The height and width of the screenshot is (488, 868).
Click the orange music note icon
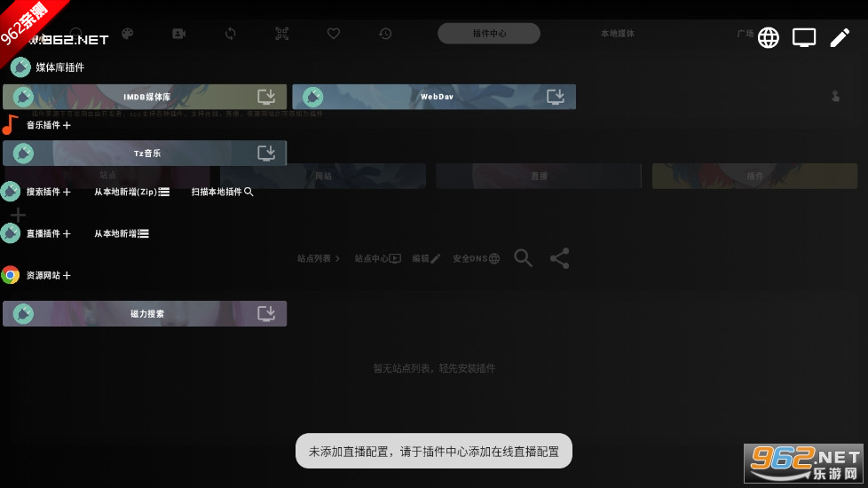pos(10,125)
